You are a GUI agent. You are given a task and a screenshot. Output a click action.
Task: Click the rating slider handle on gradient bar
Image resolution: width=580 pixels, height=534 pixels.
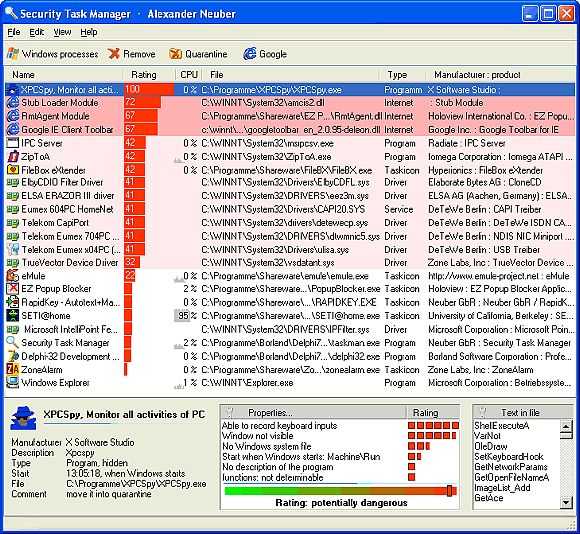(449, 491)
